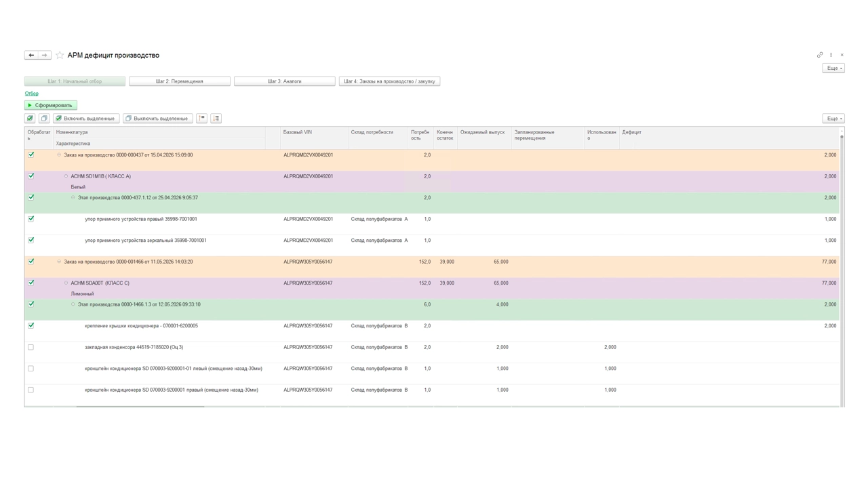Click the Сформировать button

(51, 105)
